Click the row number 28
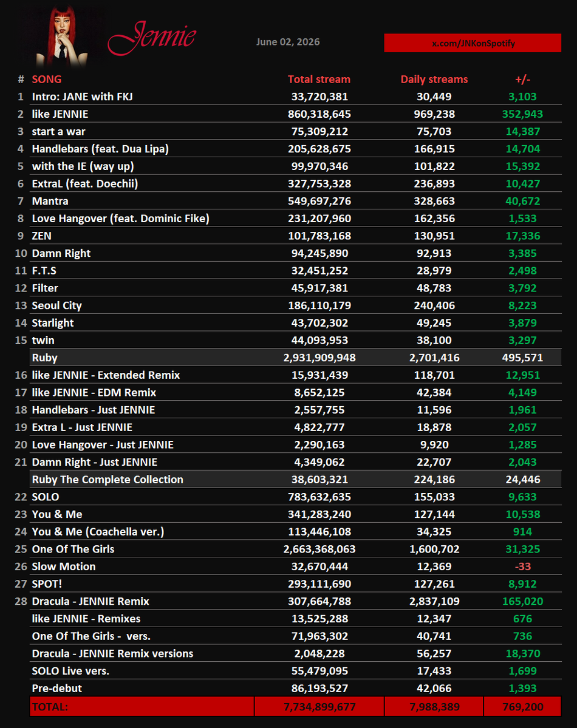The width and height of the screenshot is (577, 728). point(21,602)
